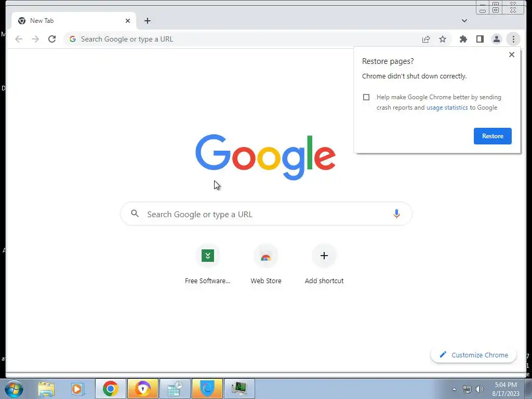
Task: Open Chrome's three-dot menu
Action: pyautogui.click(x=513, y=39)
